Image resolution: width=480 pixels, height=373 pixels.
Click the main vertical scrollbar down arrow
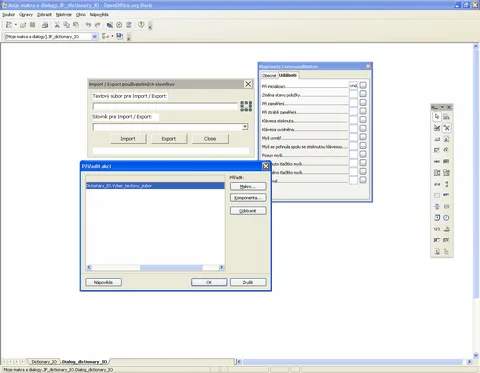pyautogui.click(x=476, y=355)
